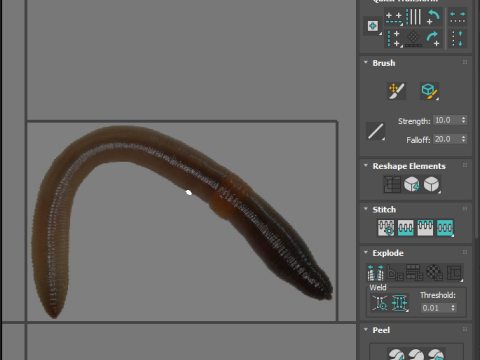Open the brush falloff type flyout
The height and width of the screenshot is (360, 480).
(375, 131)
